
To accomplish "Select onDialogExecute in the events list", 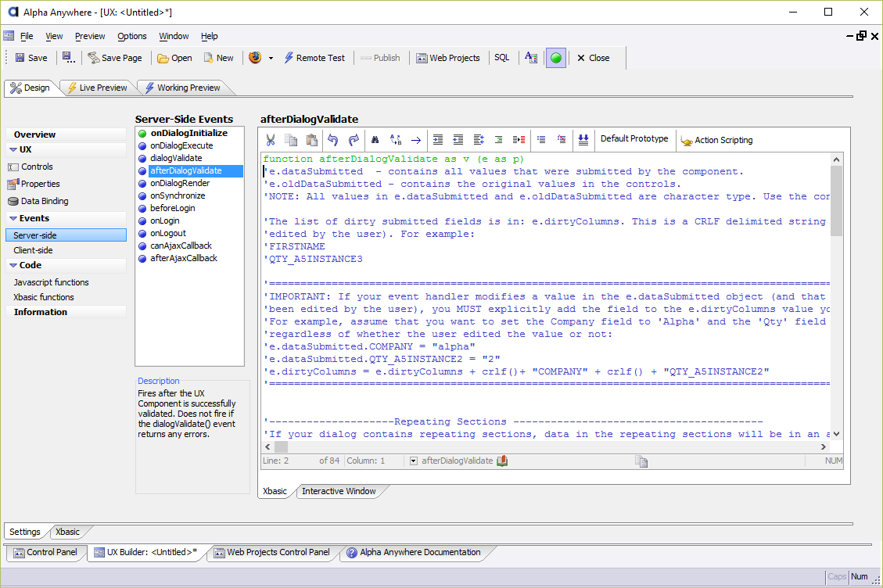I will point(181,145).
